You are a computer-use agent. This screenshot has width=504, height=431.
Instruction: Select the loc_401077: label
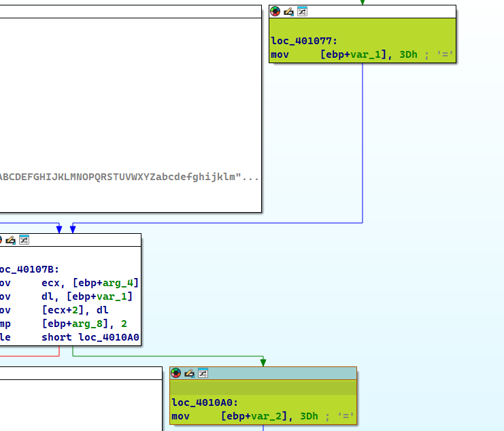(304, 41)
